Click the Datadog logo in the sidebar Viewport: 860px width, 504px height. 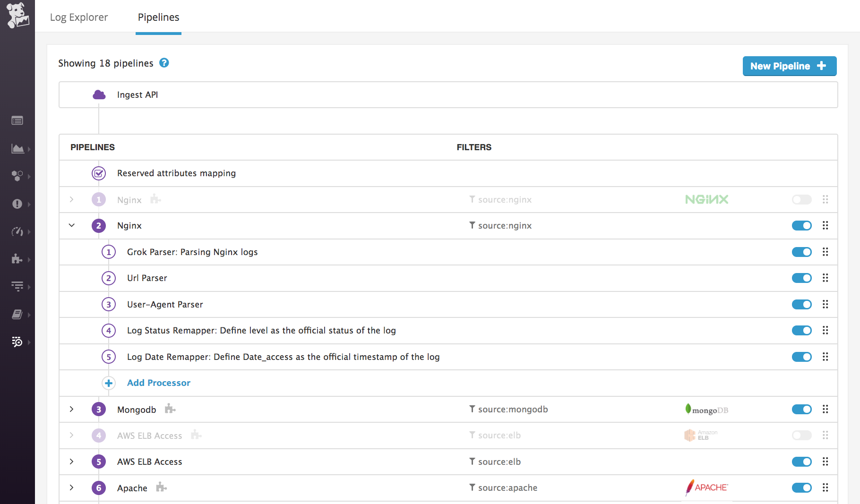point(17,16)
